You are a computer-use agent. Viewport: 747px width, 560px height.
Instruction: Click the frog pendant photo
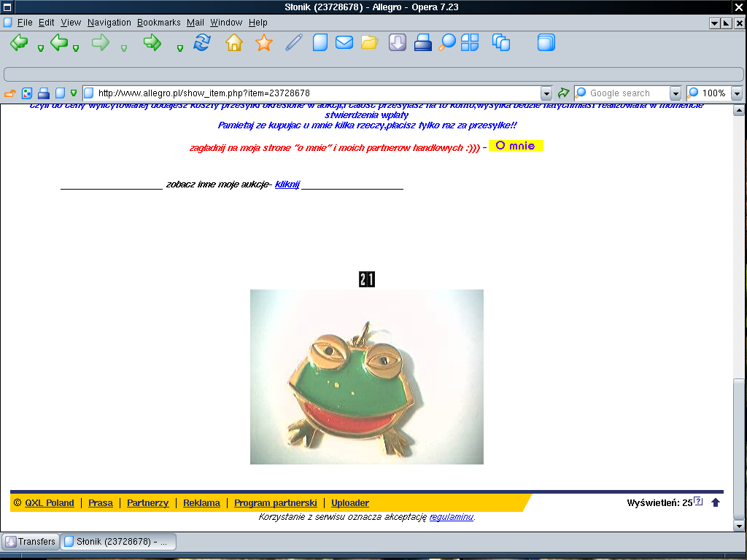pyautogui.click(x=366, y=376)
